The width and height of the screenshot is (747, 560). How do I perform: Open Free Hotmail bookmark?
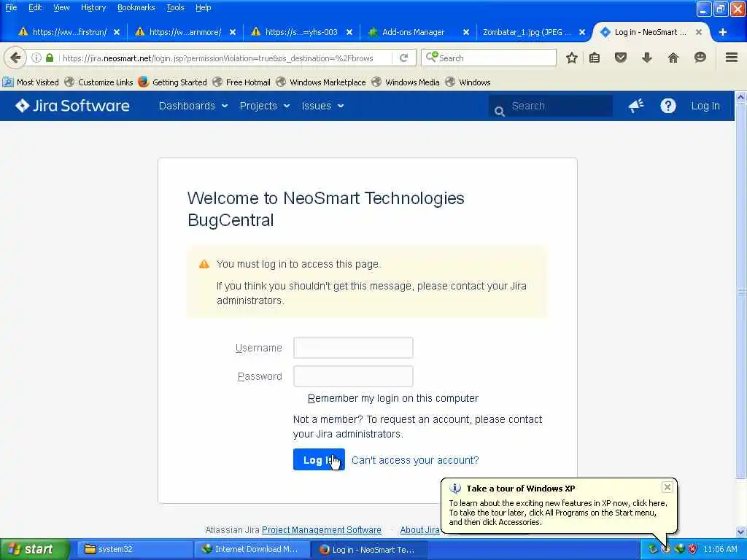click(x=241, y=82)
